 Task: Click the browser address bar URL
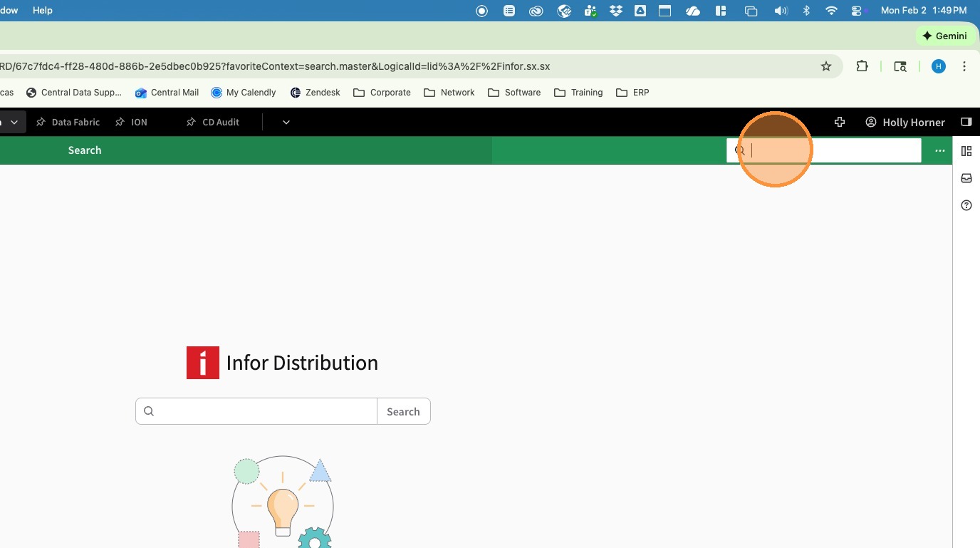tap(275, 66)
